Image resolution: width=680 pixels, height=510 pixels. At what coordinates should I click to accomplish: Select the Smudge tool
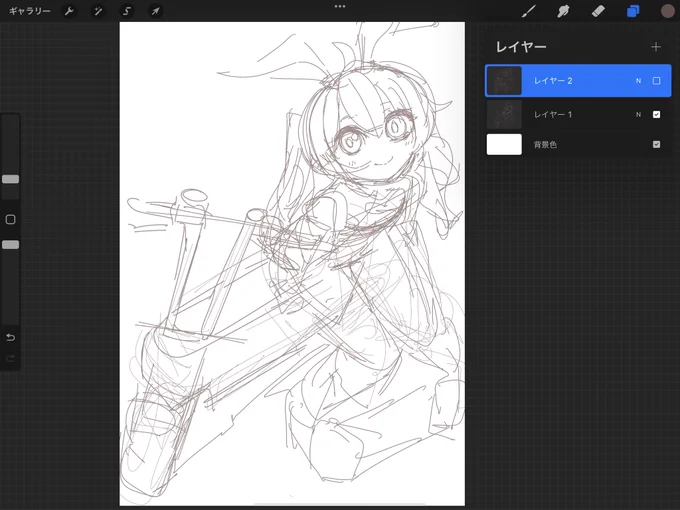point(563,11)
